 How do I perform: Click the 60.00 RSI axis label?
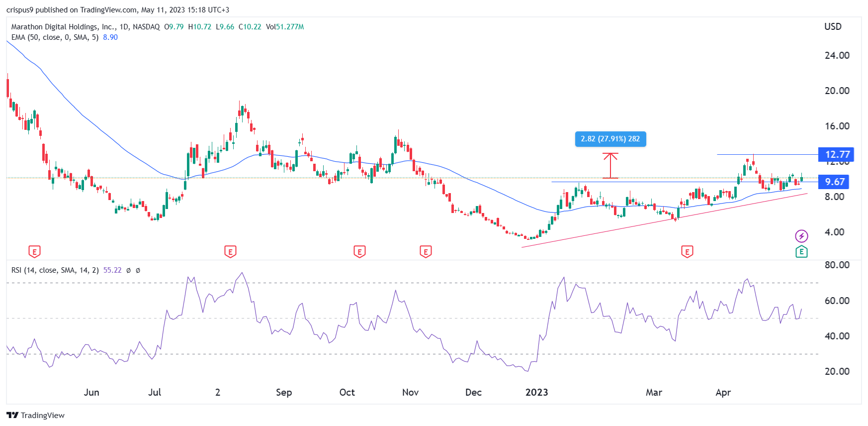[x=837, y=301]
